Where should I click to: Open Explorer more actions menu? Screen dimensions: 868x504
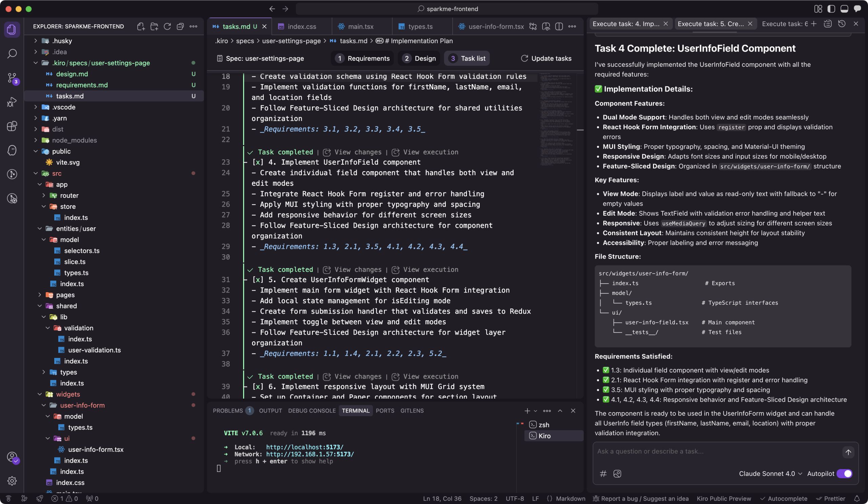click(x=193, y=26)
